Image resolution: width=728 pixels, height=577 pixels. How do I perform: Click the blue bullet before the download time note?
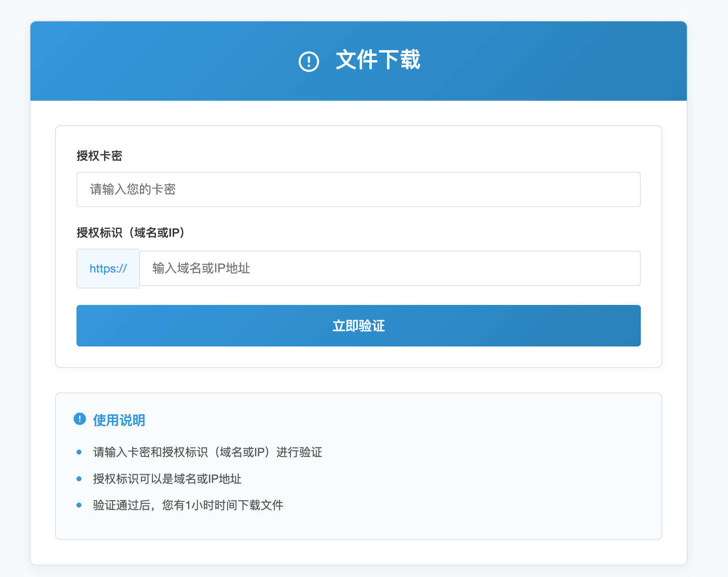pos(79,505)
